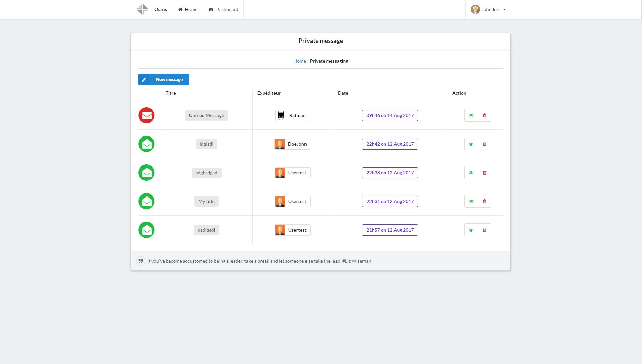This screenshot has height=364, width=642.
Task: Click trash icon for qsdlqsdl message
Action: 484,230
